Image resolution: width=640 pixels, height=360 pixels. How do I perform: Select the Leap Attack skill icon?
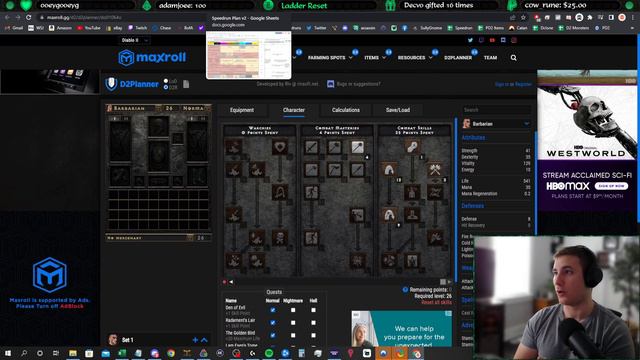pos(389,215)
